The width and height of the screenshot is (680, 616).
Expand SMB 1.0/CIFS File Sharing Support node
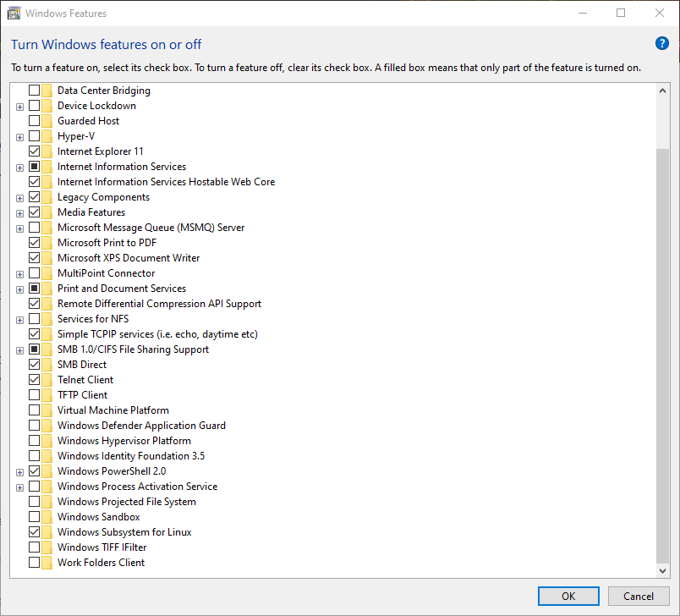(x=20, y=350)
